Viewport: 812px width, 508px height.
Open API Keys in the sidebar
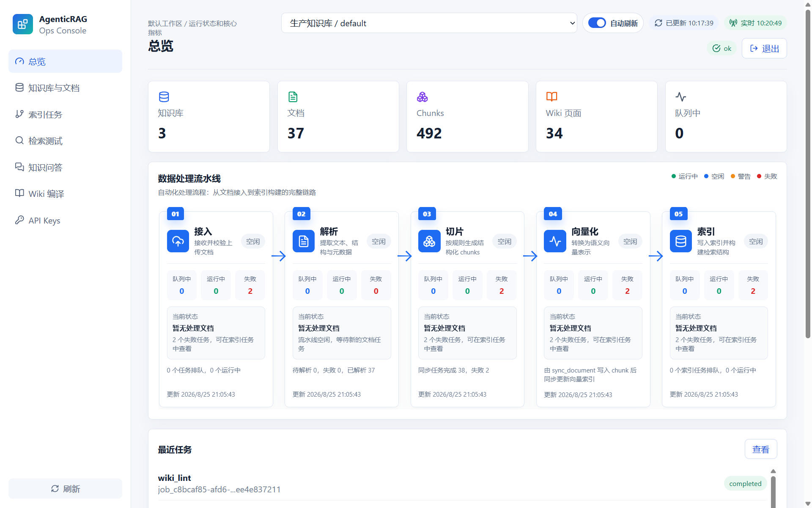coord(65,220)
